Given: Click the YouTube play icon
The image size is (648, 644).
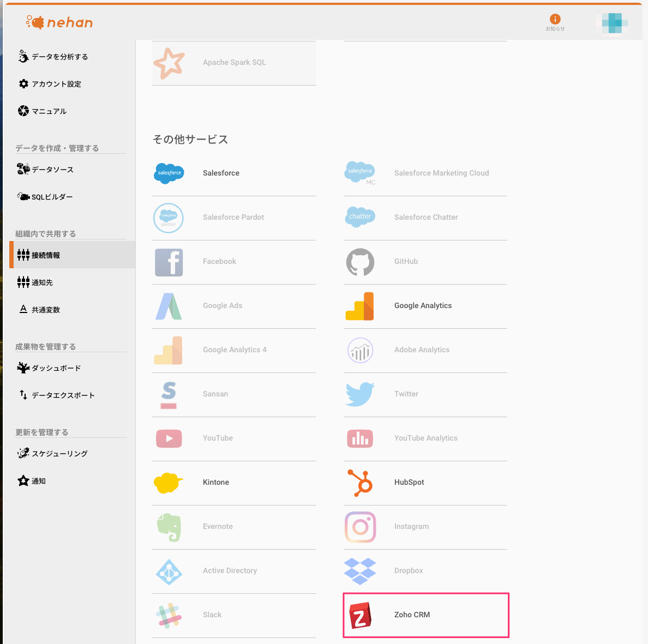Looking at the screenshot, I should (x=169, y=439).
